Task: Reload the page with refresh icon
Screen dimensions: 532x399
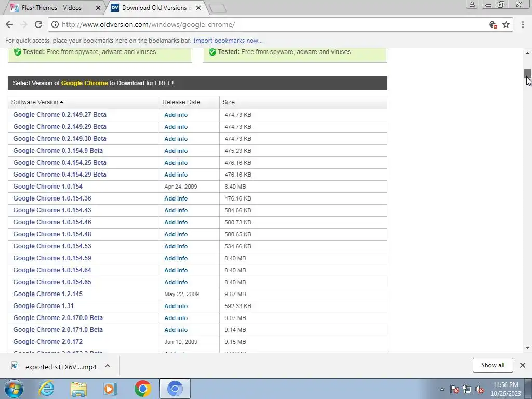Action: point(38,24)
